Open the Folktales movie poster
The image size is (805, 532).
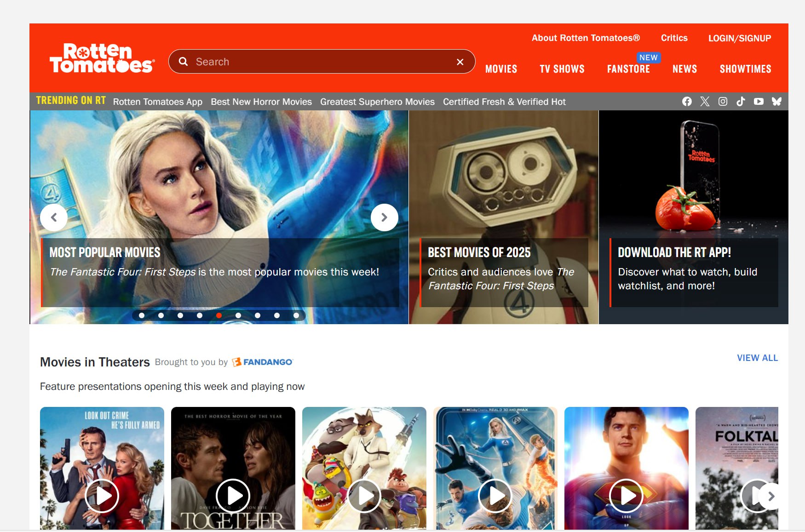pyautogui.click(x=736, y=468)
